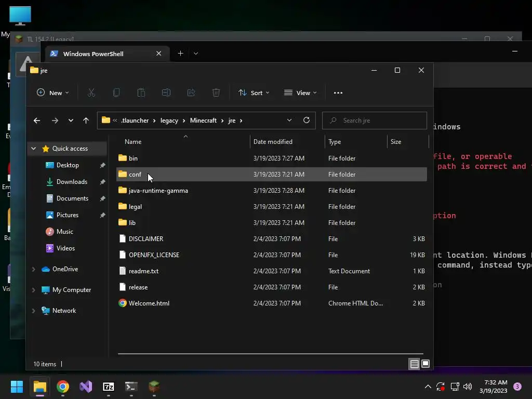The image size is (532, 399).
Task: Select the Welcome.html file
Action: tap(271, 303)
